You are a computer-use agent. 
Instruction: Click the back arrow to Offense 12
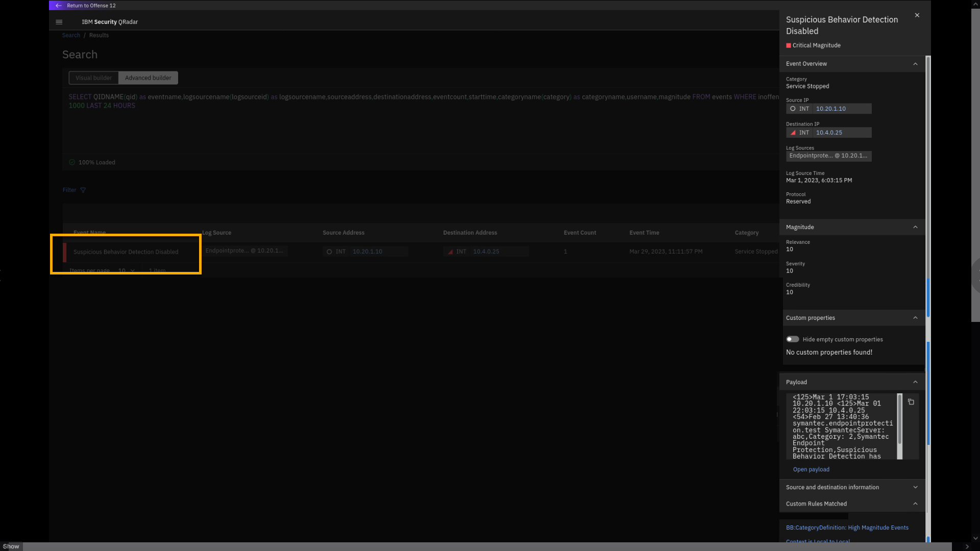[x=58, y=6]
